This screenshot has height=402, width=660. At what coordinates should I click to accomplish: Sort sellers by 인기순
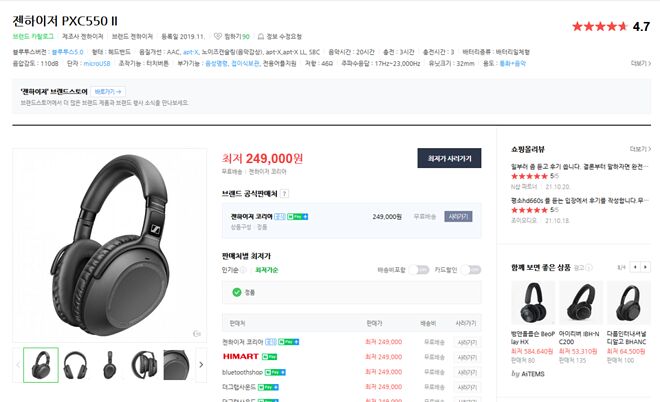pos(230,270)
